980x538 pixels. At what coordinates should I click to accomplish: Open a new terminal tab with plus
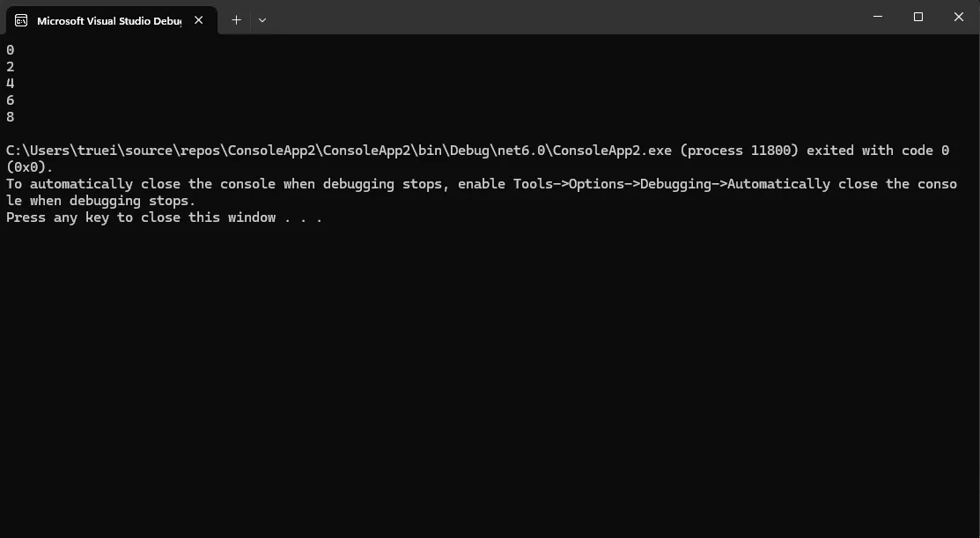(x=236, y=19)
